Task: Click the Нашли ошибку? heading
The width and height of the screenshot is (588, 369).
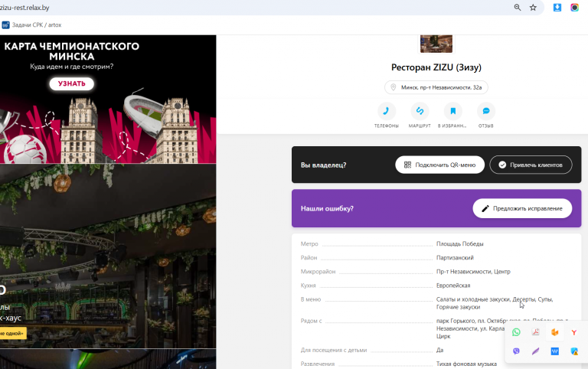Action: pyautogui.click(x=327, y=208)
